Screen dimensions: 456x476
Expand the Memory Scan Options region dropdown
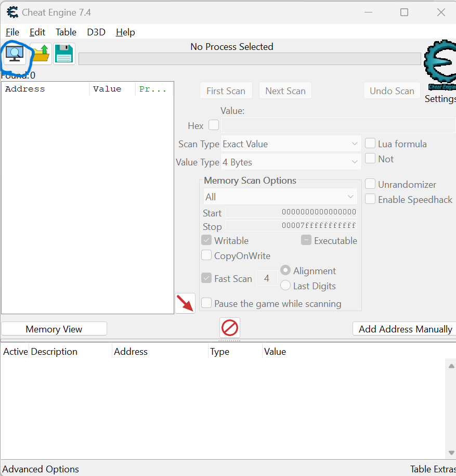pyautogui.click(x=280, y=197)
